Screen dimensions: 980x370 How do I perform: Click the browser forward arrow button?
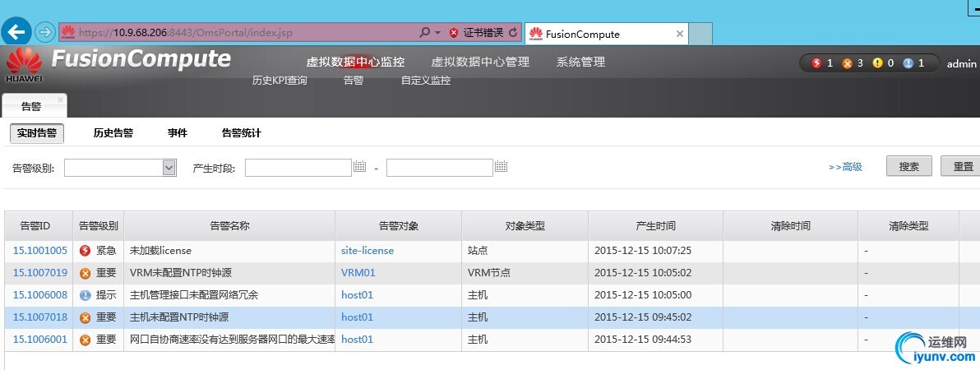[45, 32]
